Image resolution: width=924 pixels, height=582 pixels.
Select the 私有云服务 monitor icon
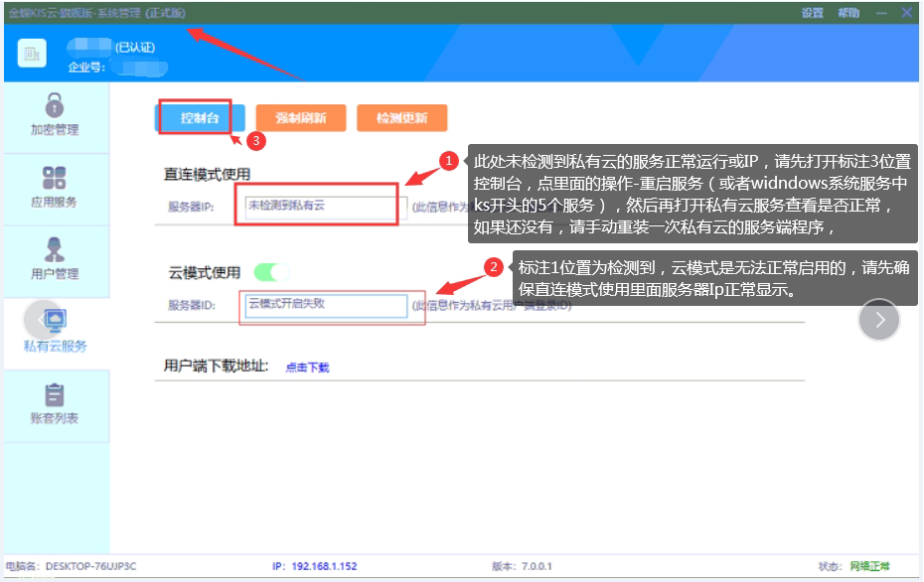tap(56, 319)
